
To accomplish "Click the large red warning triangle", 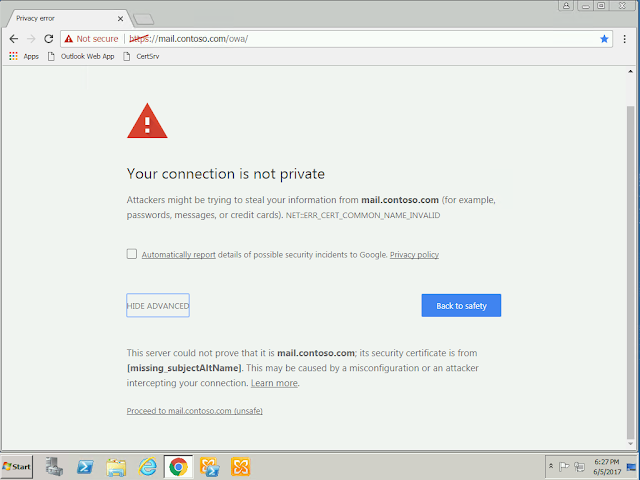I will pos(147,121).
